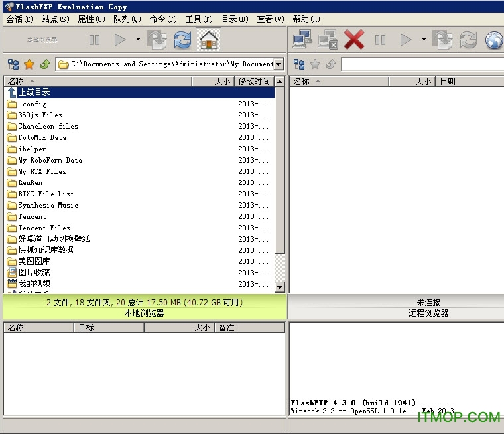
Task: Select the ihelper folder
Action: [139, 149]
